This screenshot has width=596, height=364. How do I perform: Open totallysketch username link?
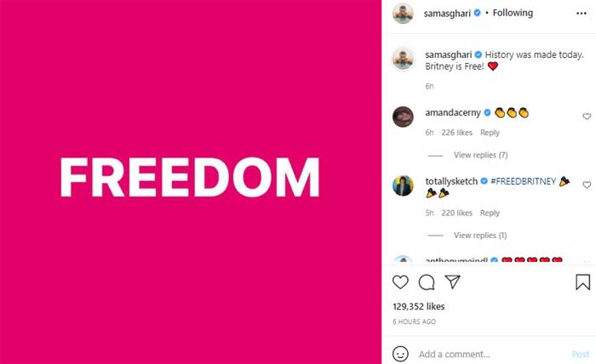(x=451, y=181)
